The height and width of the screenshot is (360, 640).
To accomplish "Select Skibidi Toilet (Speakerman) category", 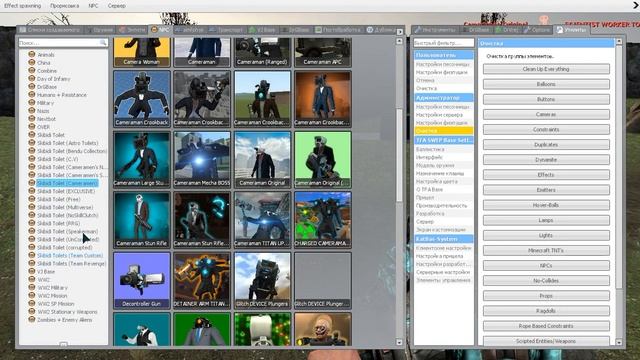I will (x=67, y=231).
